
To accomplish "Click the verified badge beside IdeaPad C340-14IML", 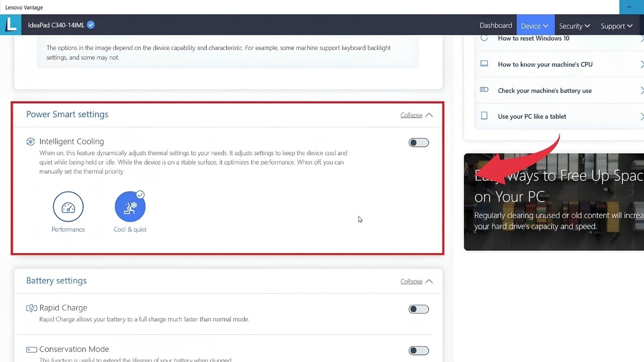I will 91,25.
